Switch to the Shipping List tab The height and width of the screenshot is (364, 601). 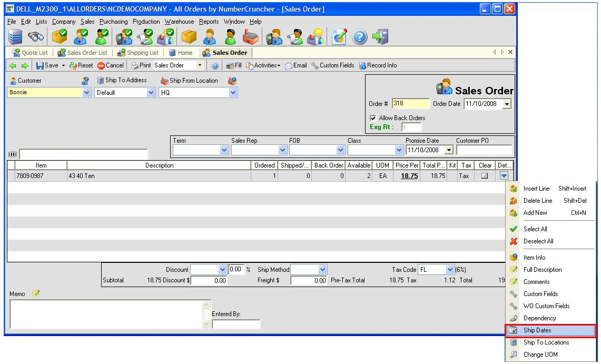tap(137, 53)
